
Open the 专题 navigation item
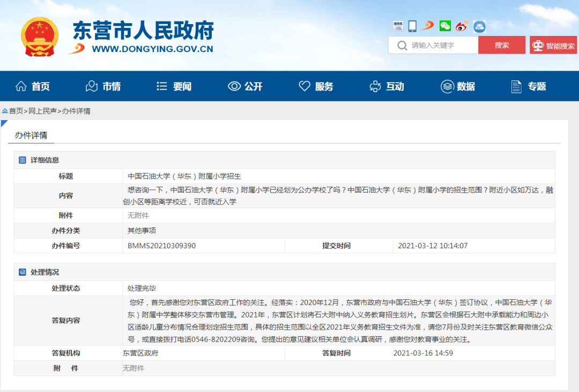tap(529, 86)
